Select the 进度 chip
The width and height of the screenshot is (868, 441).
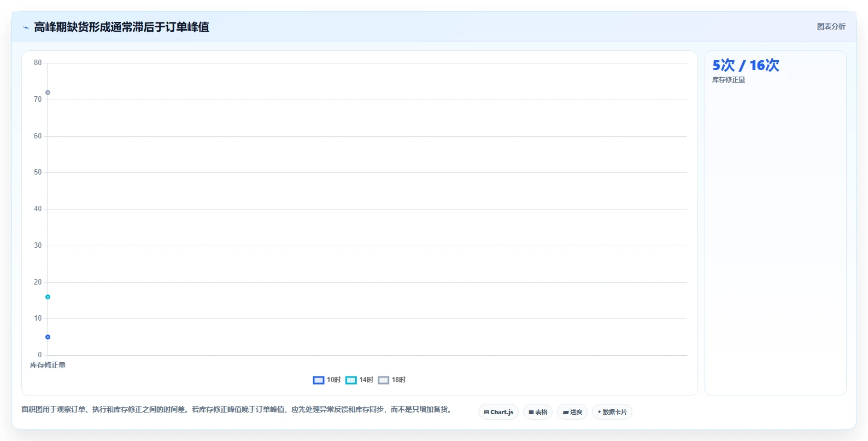572,412
